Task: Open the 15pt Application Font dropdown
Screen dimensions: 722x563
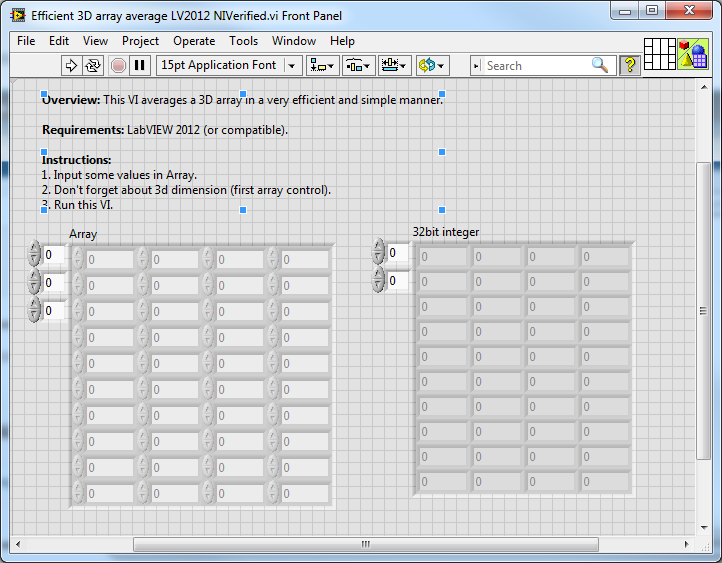Action: [229, 65]
